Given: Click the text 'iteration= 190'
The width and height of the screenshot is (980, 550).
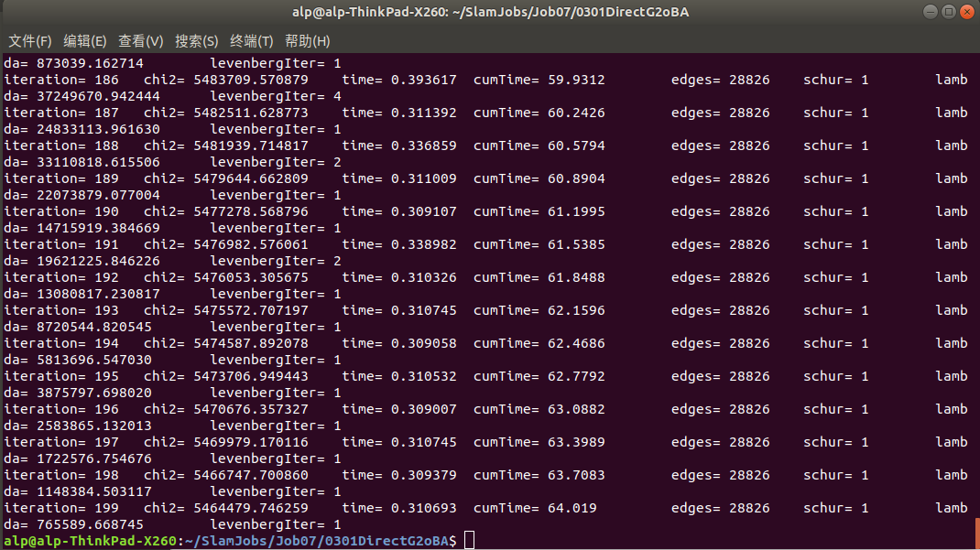Looking at the screenshot, I should (x=61, y=211).
